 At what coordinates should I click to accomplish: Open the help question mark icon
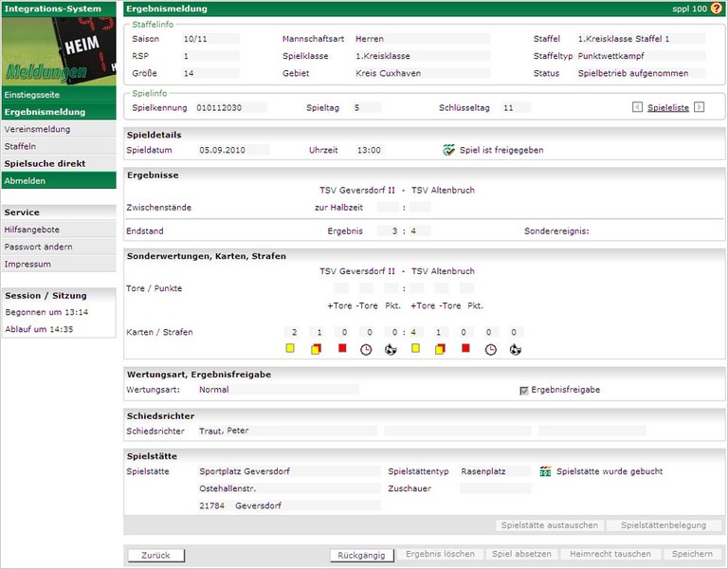pos(718,8)
